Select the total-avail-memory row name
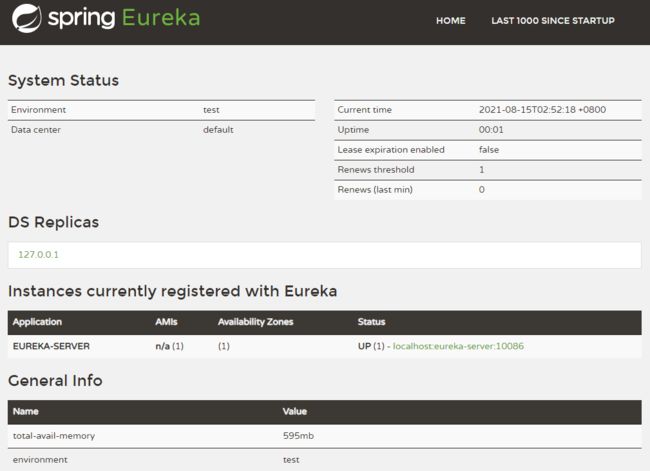 click(54, 436)
